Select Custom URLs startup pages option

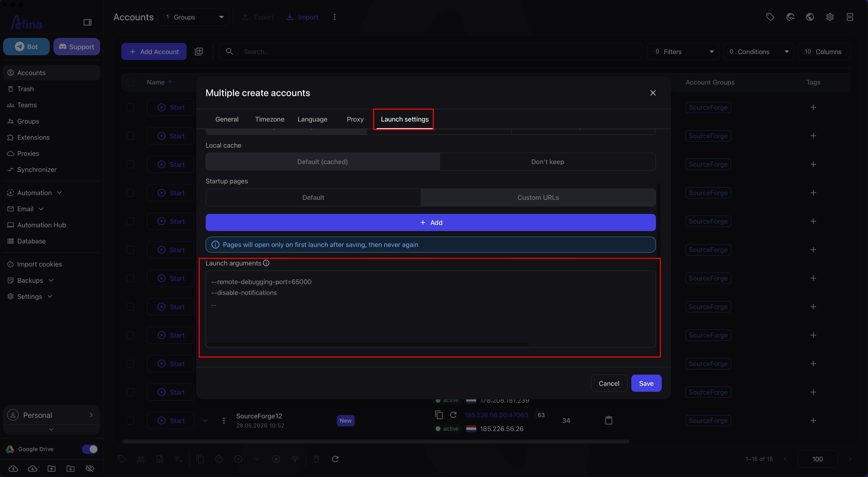point(538,198)
